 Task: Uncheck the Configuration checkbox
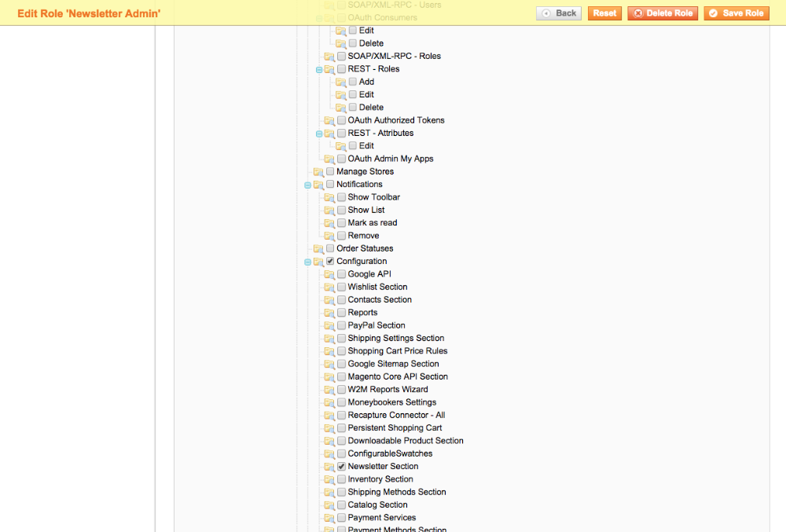pos(330,262)
